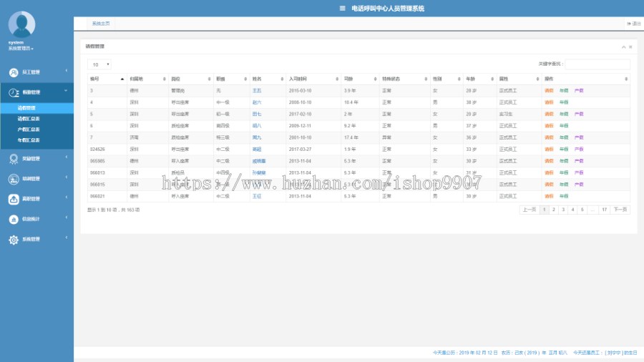Viewport: 644px width, 362px height.
Task: Focus the 关键字查找 search input field
Action: point(597,64)
